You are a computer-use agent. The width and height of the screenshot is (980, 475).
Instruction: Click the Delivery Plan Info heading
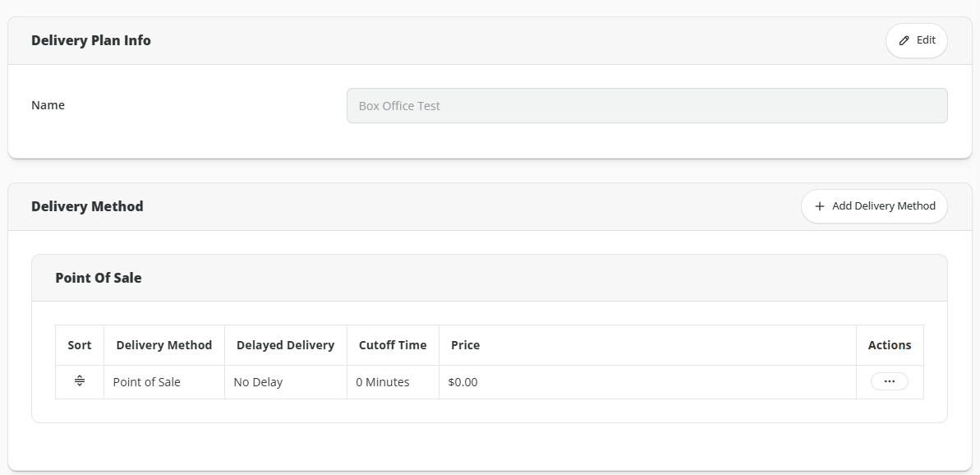(x=91, y=40)
